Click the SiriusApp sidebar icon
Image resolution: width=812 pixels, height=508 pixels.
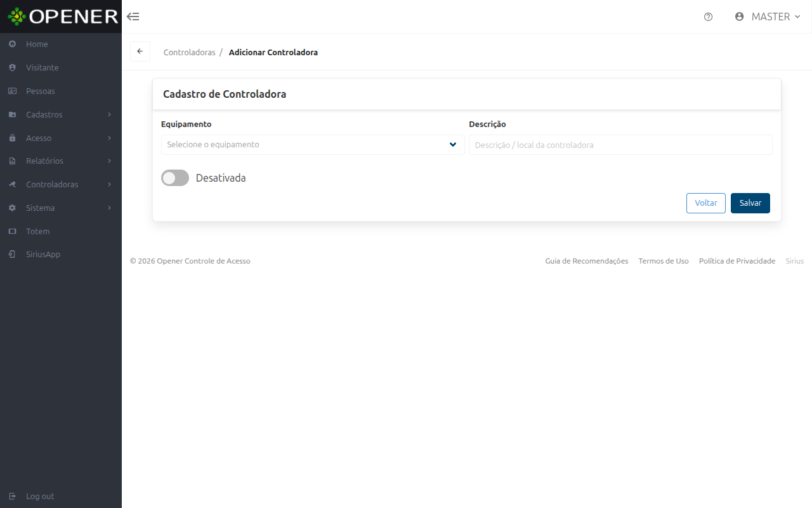(x=12, y=254)
